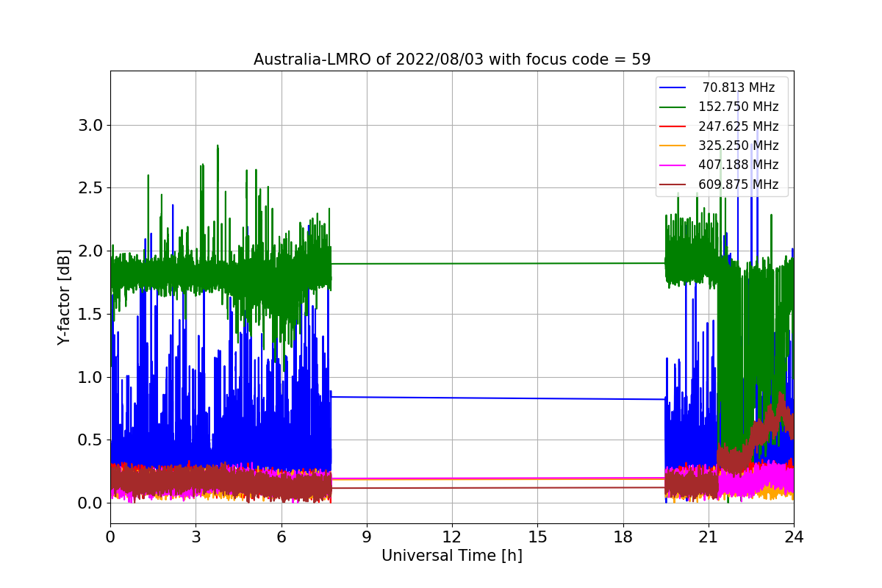Viewport: 882px width, 588px height.
Task: Select the 70.813 MHz legend label
Action: point(739,87)
